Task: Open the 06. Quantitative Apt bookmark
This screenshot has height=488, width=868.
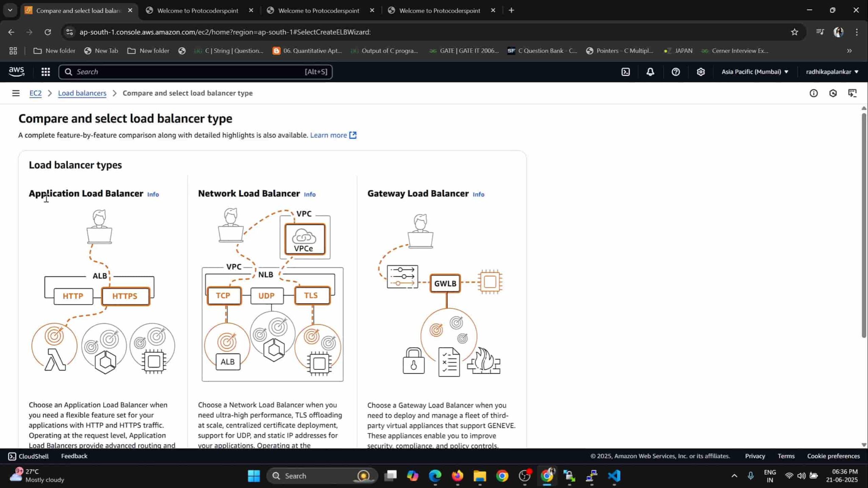Action: pos(312,50)
